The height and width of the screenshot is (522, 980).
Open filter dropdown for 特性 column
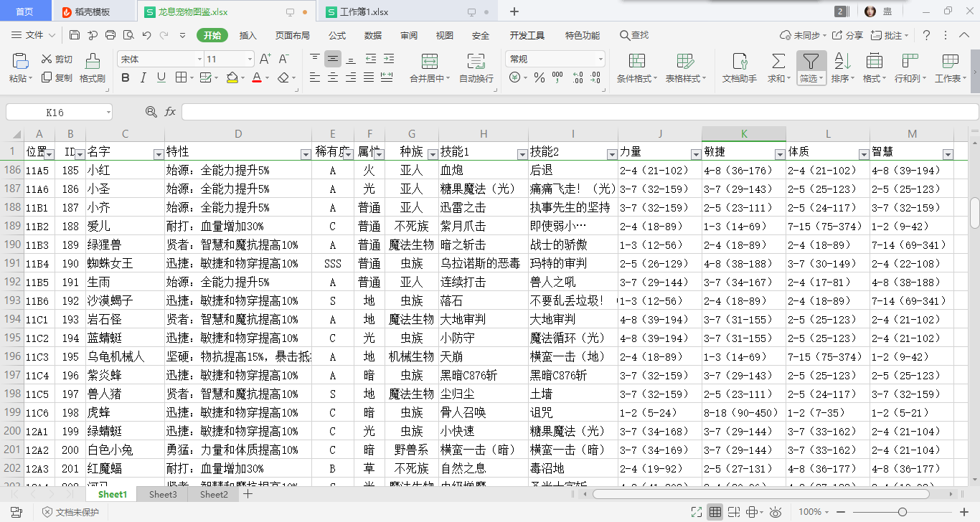pos(306,154)
